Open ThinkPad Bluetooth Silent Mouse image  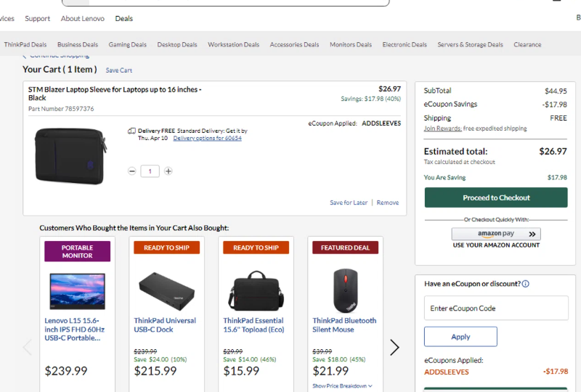[346, 291]
